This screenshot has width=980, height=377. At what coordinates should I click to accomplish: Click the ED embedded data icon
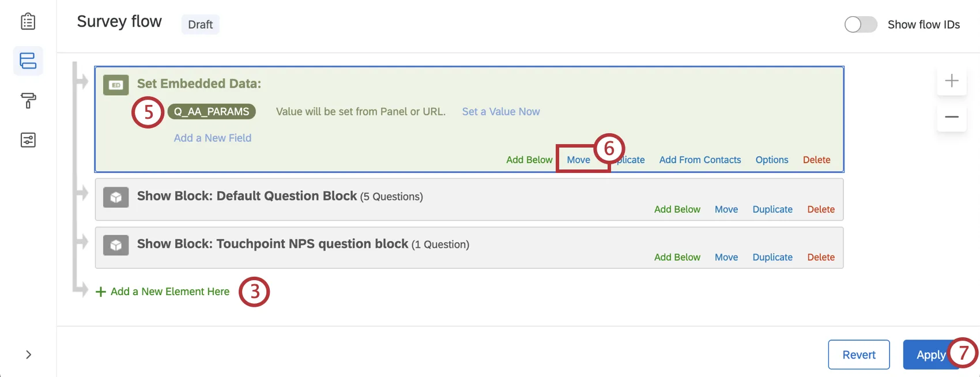(x=115, y=85)
